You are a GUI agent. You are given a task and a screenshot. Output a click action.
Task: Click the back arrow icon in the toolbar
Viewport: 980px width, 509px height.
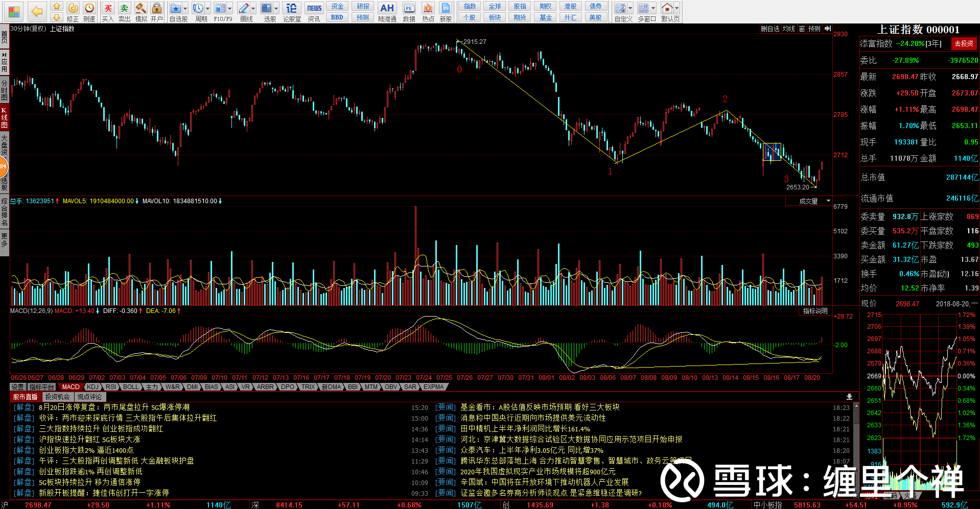point(37,11)
